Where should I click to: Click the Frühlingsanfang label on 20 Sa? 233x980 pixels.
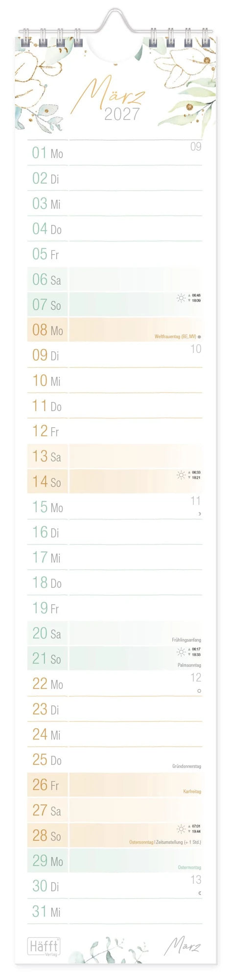186,640
